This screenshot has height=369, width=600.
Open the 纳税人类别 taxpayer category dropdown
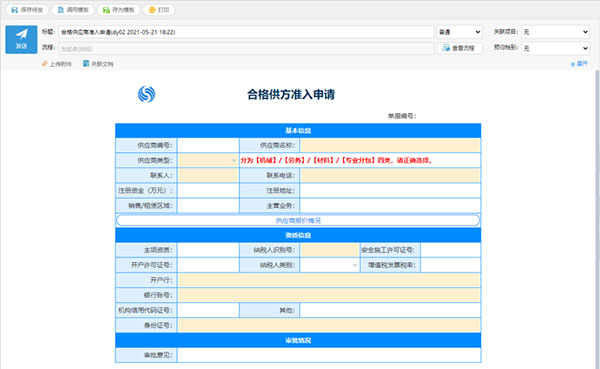[x=329, y=265]
